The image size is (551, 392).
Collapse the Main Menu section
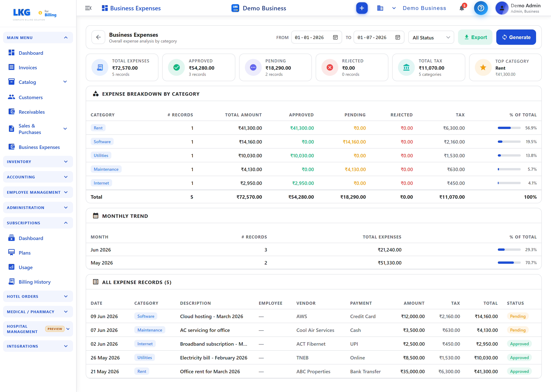pos(38,38)
